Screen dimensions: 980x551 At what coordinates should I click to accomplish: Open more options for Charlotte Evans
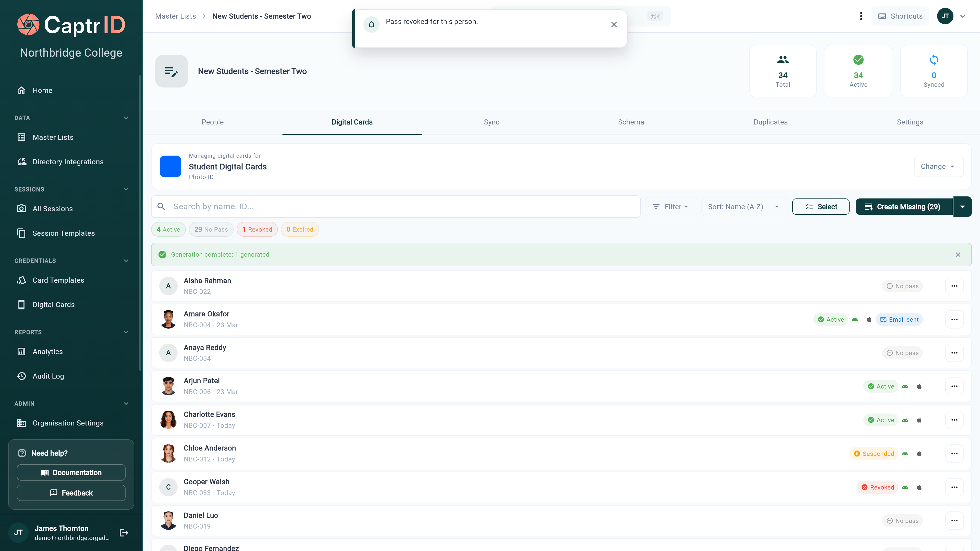pyautogui.click(x=954, y=420)
